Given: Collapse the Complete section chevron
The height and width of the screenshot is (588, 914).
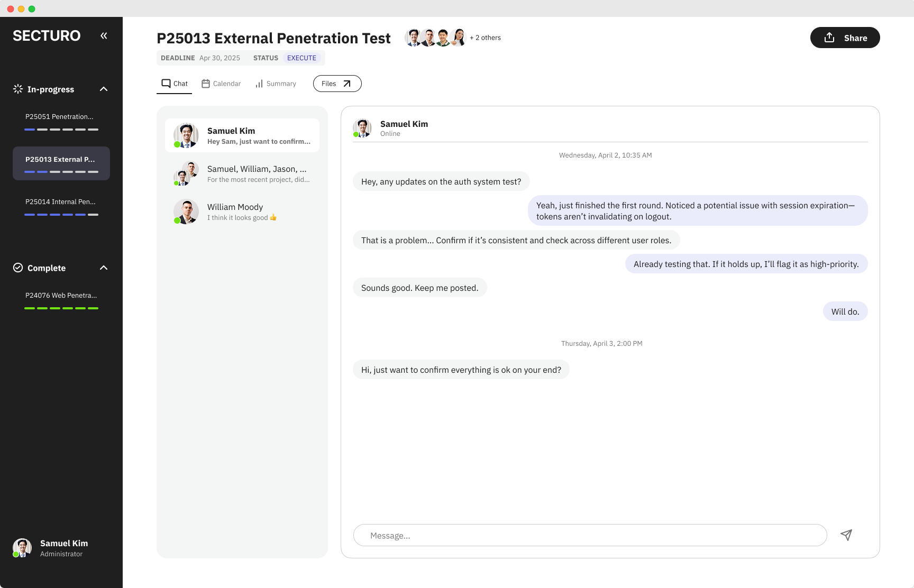Looking at the screenshot, I should pyautogui.click(x=104, y=268).
